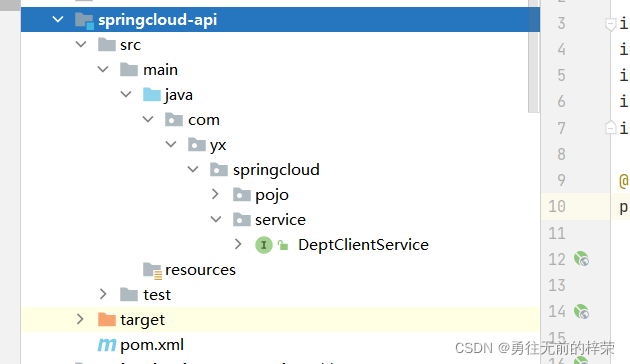The image size is (630, 364).
Task: Select the yx package item
Action: point(218,145)
